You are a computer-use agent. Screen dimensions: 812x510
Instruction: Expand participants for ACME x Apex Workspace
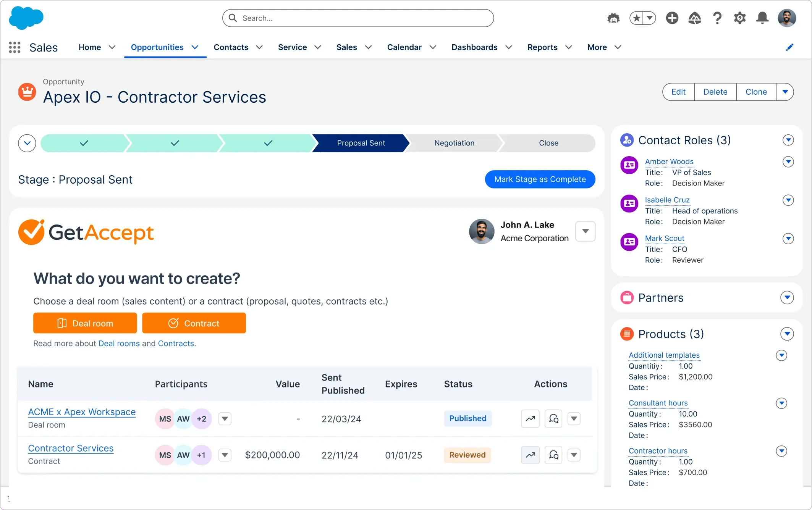[225, 419]
